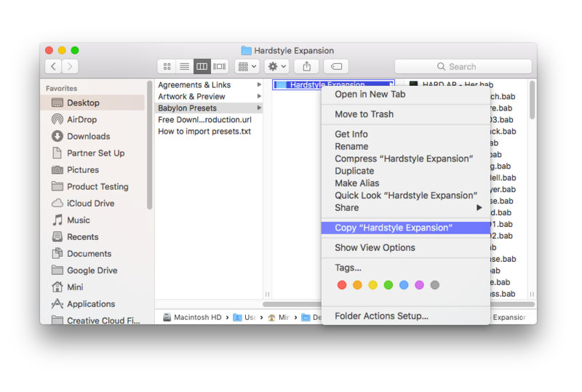Select Move to Trash from context menu
The image size is (582, 392).
[x=364, y=114]
